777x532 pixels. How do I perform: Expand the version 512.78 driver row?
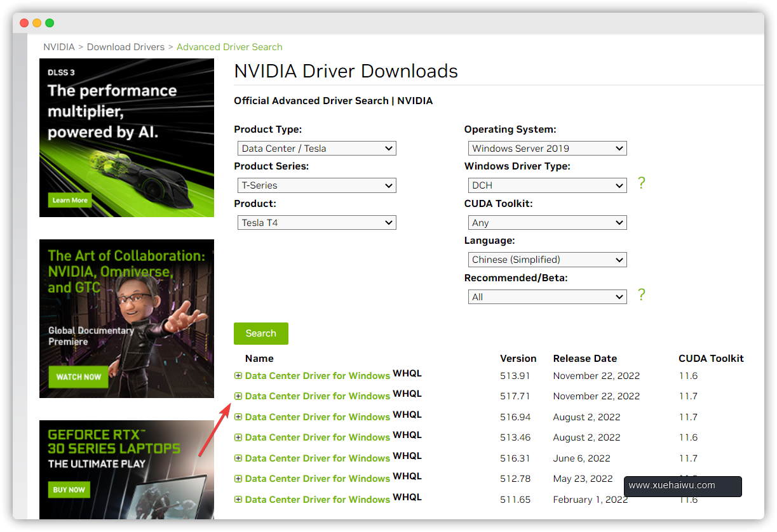click(238, 479)
